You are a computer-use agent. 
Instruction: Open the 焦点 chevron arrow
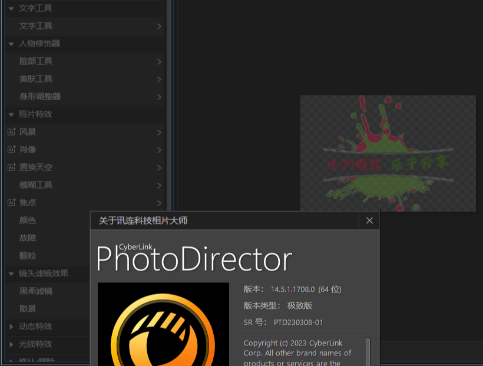(x=159, y=203)
